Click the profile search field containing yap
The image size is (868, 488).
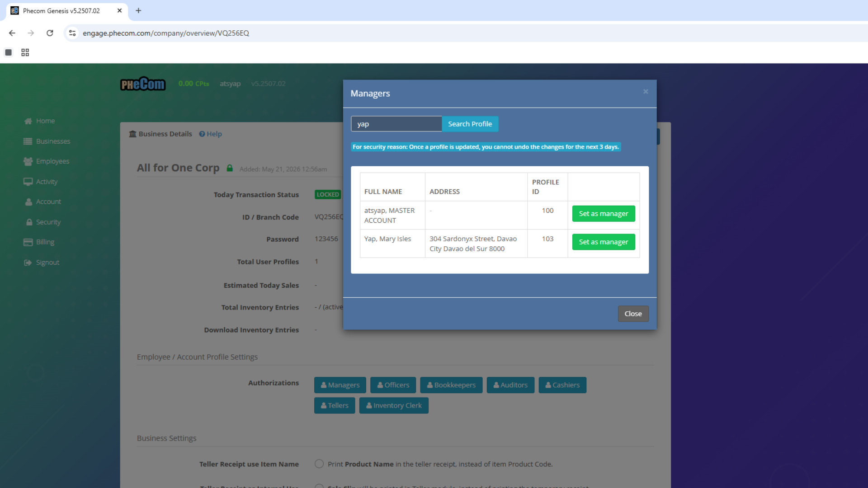click(396, 124)
